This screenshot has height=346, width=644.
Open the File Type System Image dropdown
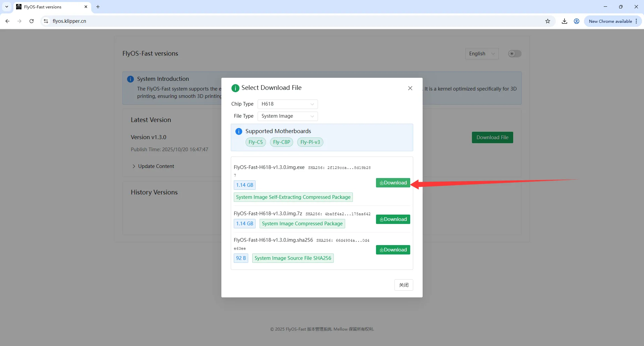287,116
